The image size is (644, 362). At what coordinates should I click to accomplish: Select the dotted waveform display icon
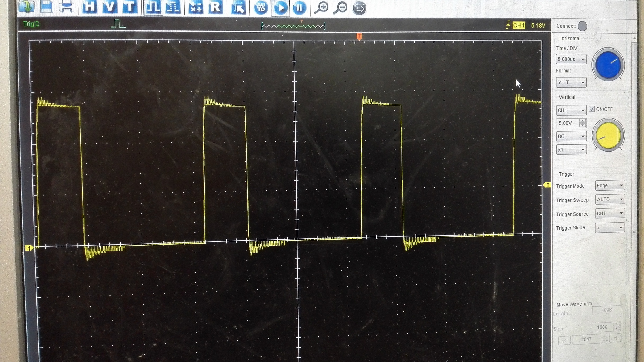[173, 6]
